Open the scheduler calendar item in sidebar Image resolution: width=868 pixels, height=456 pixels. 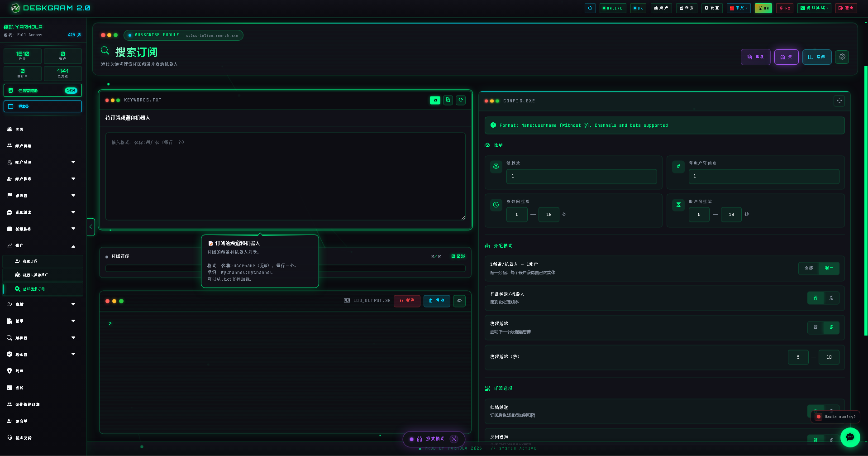click(43, 106)
